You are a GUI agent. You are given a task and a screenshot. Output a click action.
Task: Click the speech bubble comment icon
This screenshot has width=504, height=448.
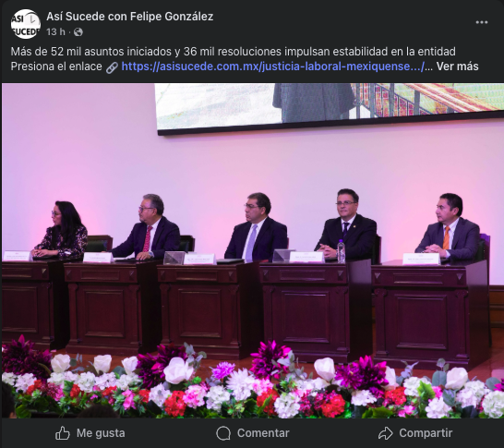tap(223, 433)
